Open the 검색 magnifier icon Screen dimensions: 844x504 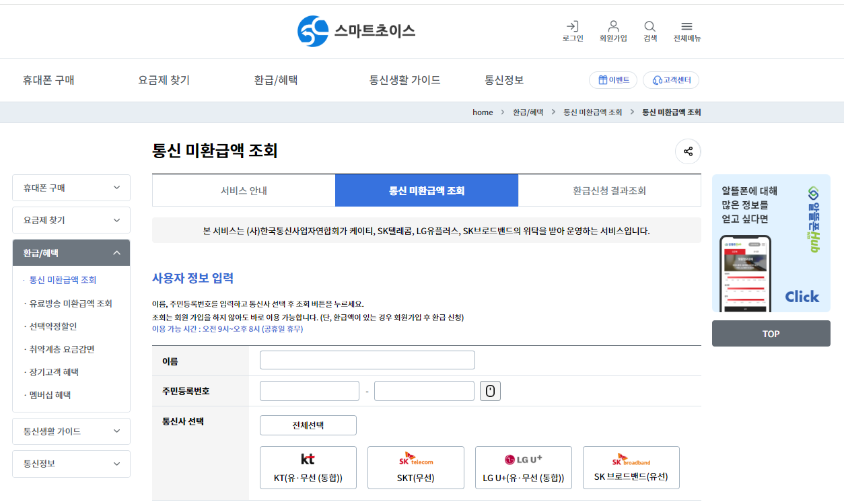649,31
